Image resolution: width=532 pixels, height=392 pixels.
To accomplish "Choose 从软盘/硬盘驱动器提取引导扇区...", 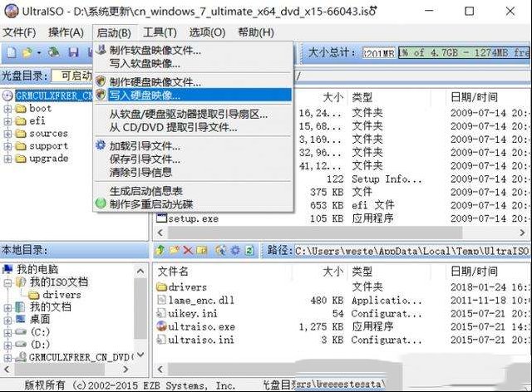I will tap(193, 115).
